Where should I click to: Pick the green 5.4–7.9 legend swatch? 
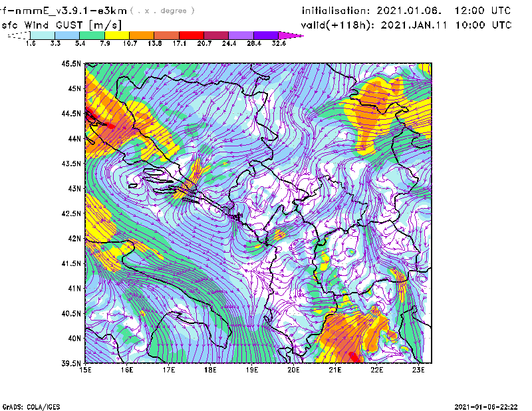click(92, 35)
